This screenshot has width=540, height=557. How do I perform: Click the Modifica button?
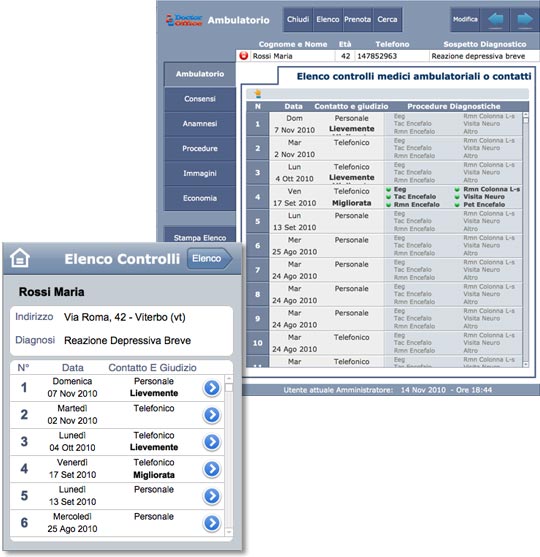pos(465,20)
